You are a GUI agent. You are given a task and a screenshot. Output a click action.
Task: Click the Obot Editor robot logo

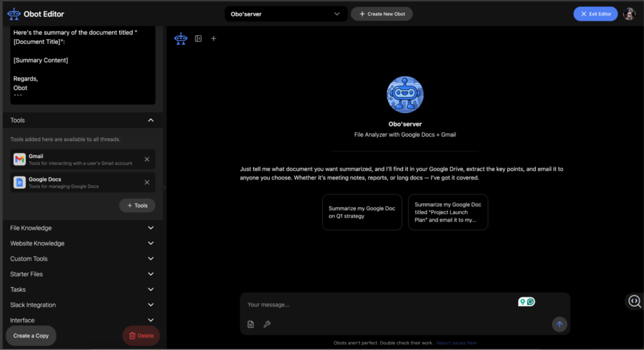14,14
